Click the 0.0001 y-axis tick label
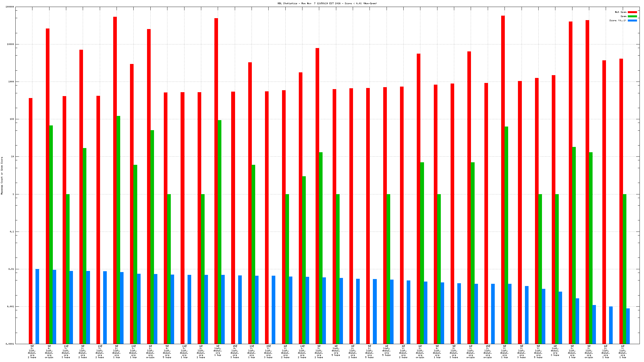The height and width of the screenshot is (362, 644). 10,344
